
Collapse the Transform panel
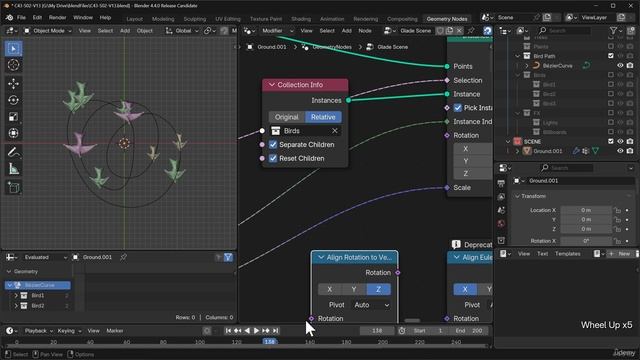coord(518,196)
